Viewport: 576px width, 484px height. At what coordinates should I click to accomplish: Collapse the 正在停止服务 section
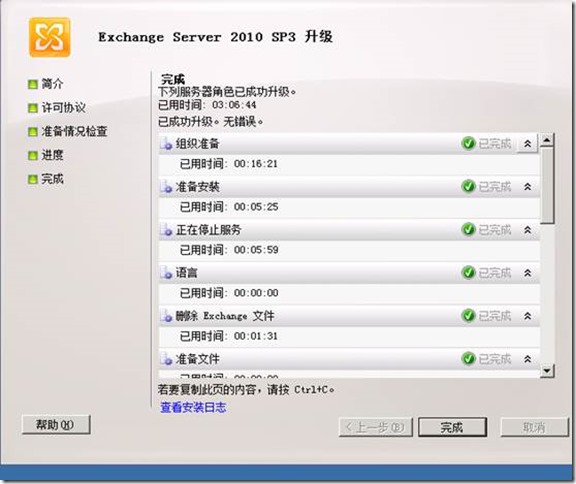point(528,230)
